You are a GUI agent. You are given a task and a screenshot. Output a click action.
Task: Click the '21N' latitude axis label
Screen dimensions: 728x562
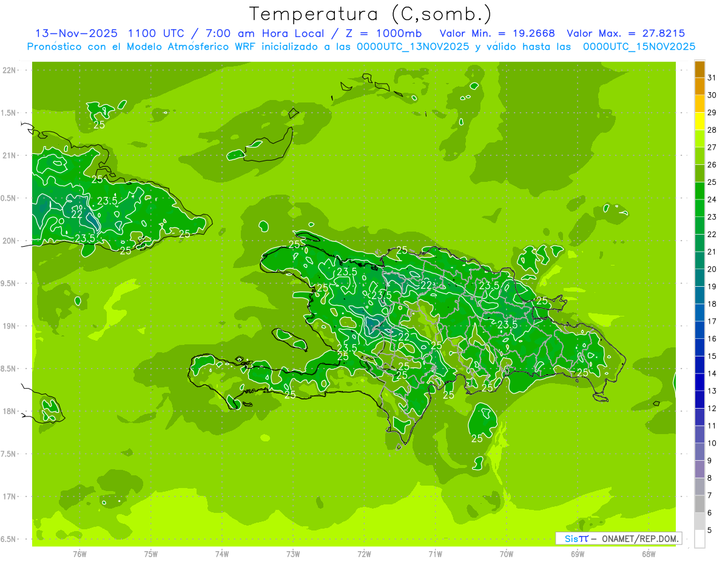pyautogui.click(x=10, y=156)
